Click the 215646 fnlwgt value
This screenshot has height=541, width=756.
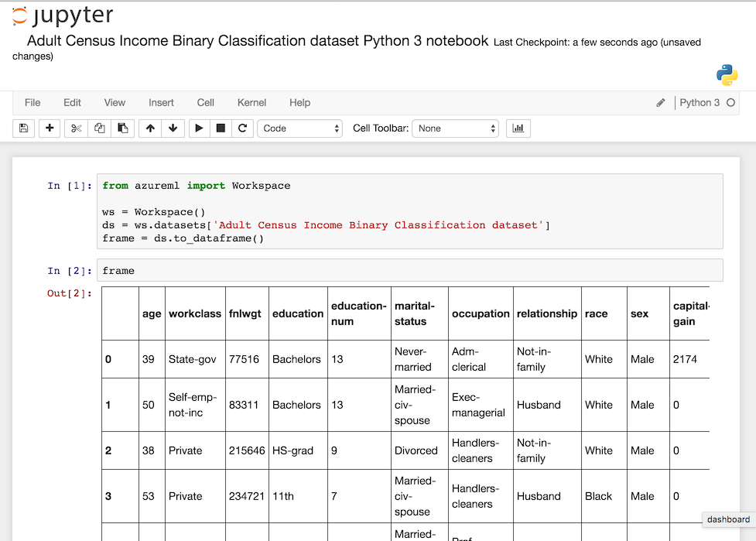click(x=247, y=450)
